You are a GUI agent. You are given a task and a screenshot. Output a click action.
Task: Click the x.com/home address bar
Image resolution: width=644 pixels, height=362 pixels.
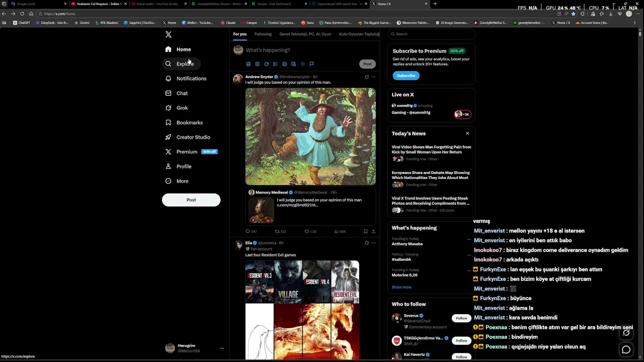(297, 14)
